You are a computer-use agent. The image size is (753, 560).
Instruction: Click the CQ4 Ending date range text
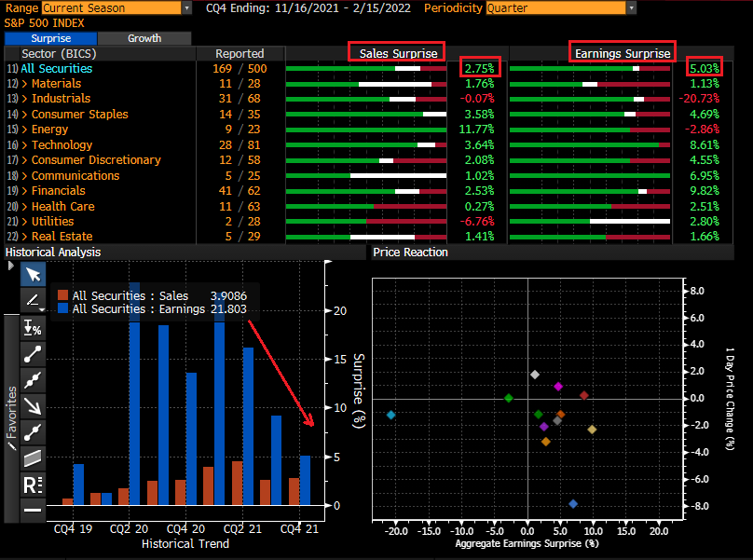tap(308, 7)
